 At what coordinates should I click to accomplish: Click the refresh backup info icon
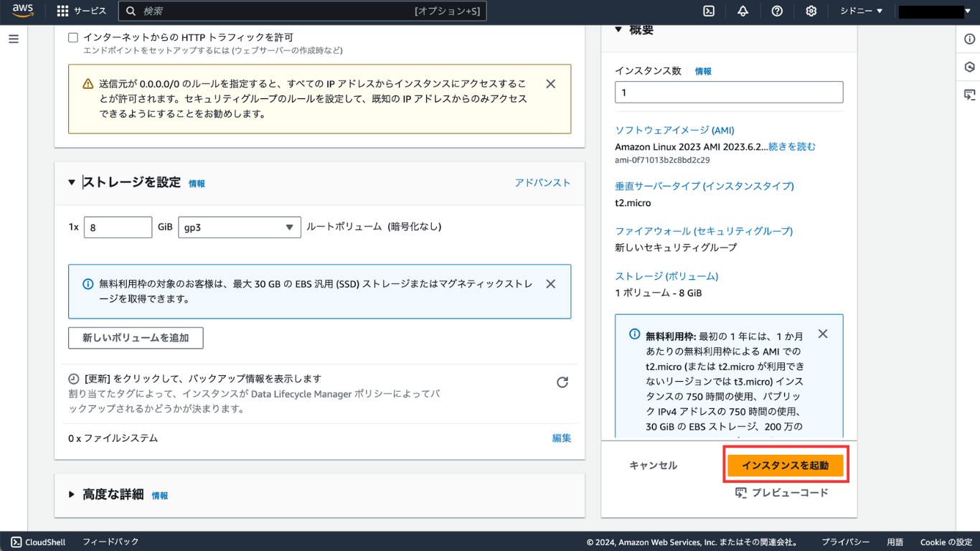point(562,382)
